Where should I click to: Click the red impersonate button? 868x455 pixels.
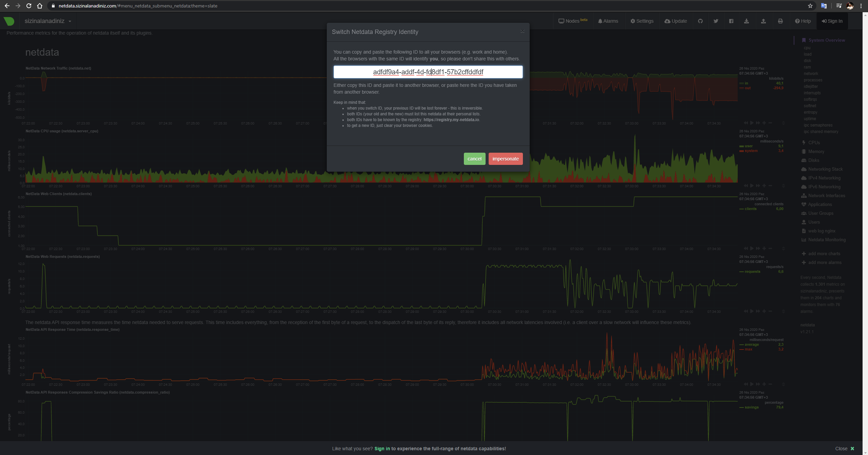506,159
